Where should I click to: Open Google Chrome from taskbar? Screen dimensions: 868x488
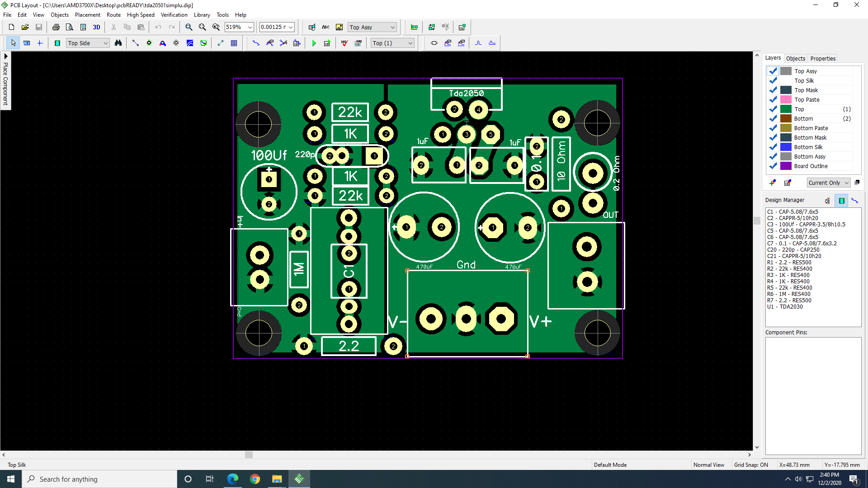(255, 479)
